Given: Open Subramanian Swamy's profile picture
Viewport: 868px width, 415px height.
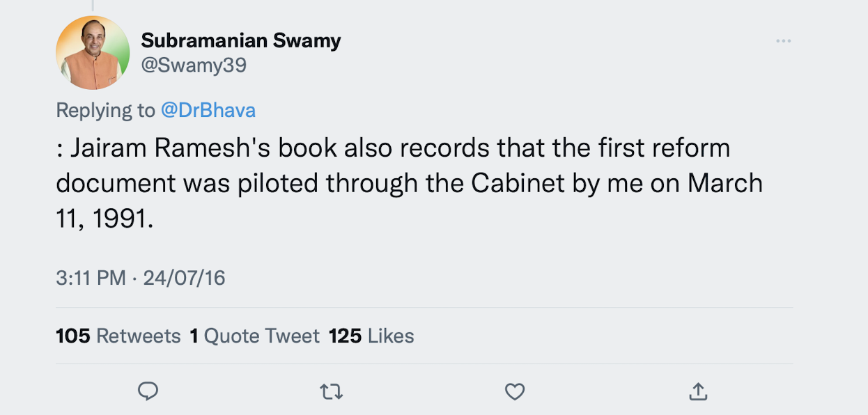Looking at the screenshot, I should pyautogui.click(x=93, y=53).
